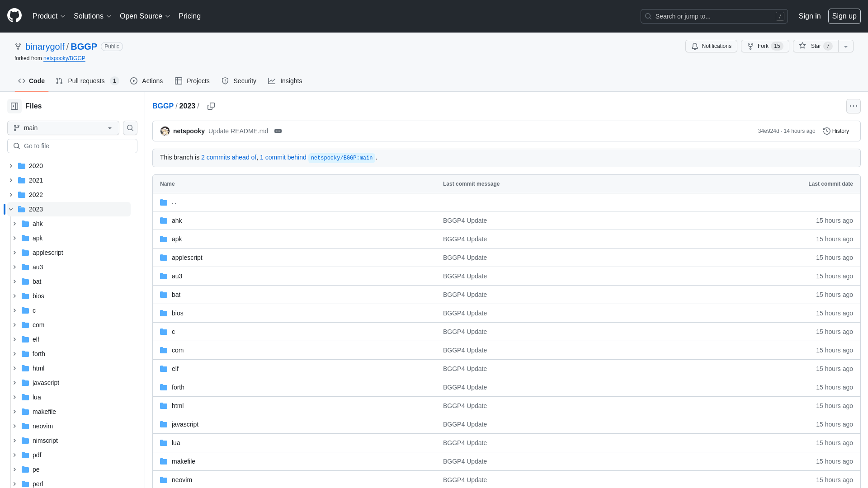Click the Update README.md commit message
This screenshot has height=488, width=868.
(238, 131)
